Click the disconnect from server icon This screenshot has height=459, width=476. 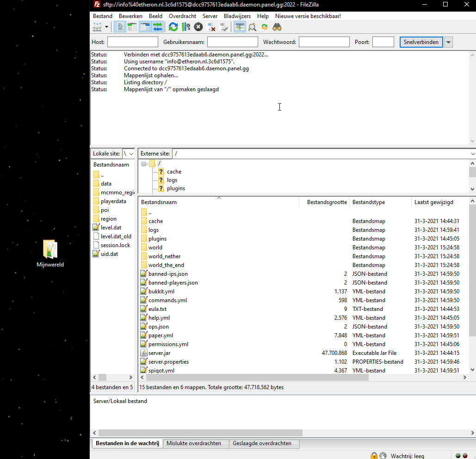211,27
